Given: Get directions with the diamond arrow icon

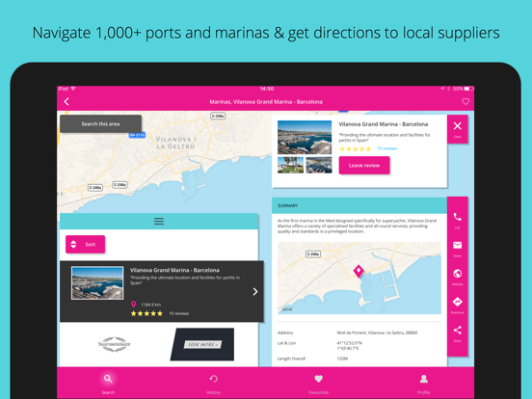Looking at the screenshot, I should click(458, 302).
